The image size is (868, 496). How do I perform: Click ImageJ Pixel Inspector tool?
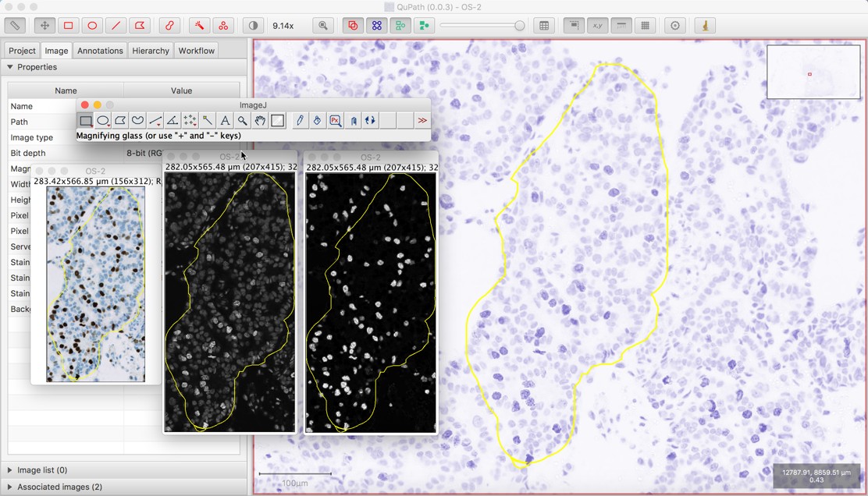(335, 121)
